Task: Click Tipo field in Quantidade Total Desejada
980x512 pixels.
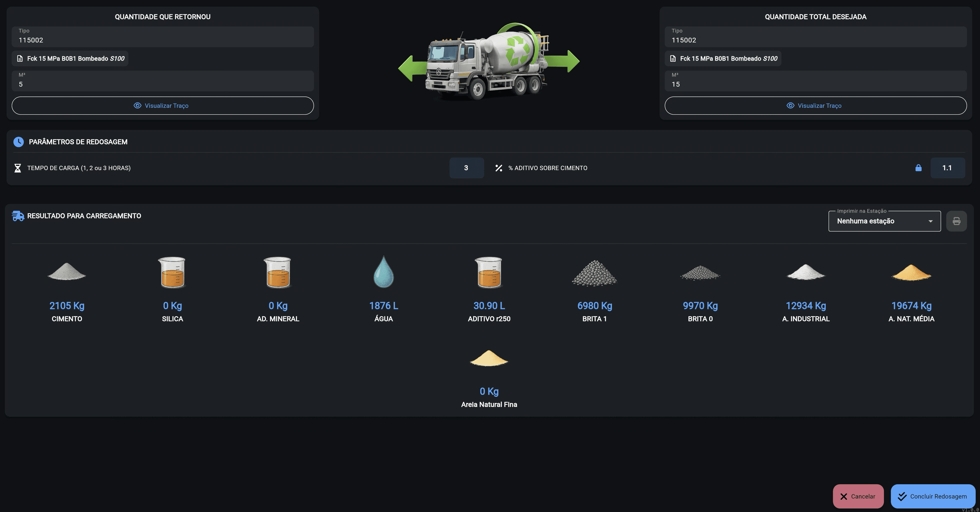Action: 815,37
